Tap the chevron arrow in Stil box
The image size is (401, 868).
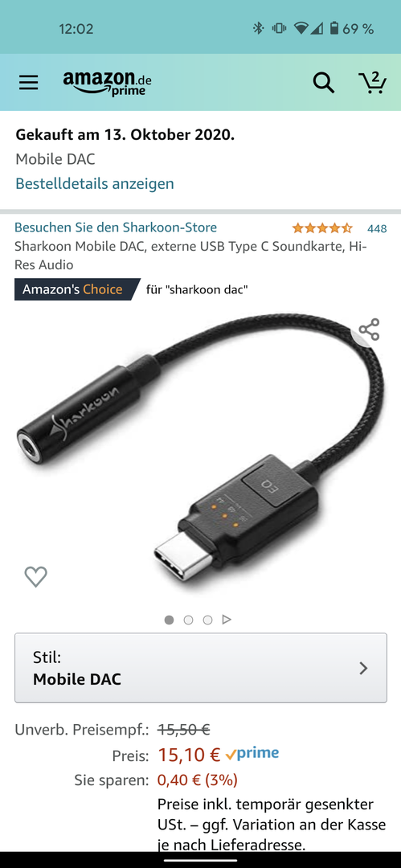point(363,668)
